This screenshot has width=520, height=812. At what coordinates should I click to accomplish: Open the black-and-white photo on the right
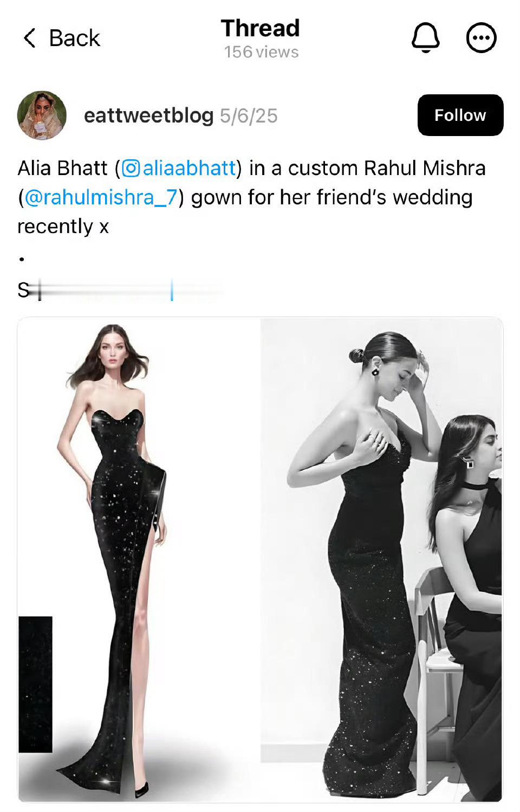382,559
